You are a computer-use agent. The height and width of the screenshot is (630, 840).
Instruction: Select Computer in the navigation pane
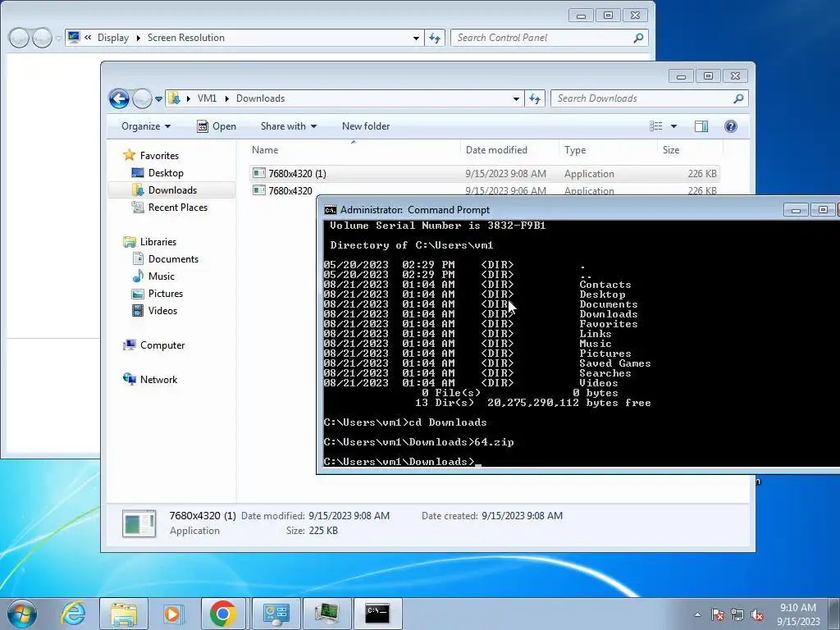[153, 345]
